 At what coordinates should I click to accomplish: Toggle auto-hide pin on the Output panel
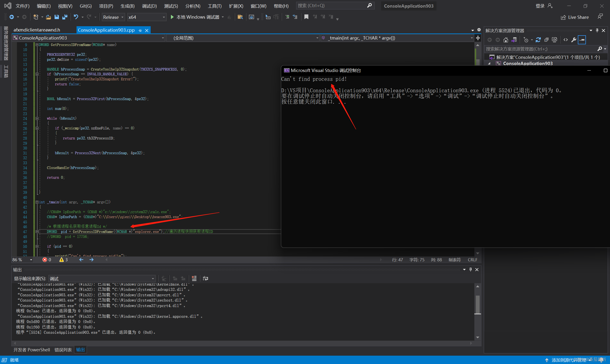(471, 270)
